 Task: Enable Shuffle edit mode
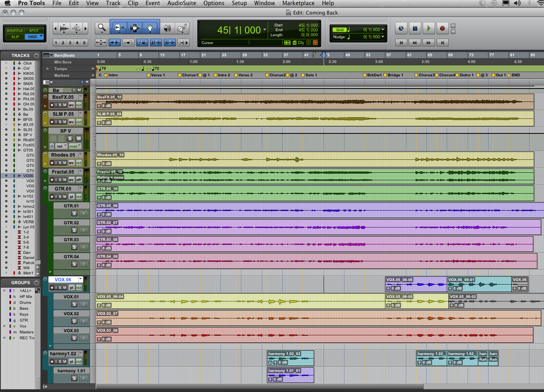(15, 30)
